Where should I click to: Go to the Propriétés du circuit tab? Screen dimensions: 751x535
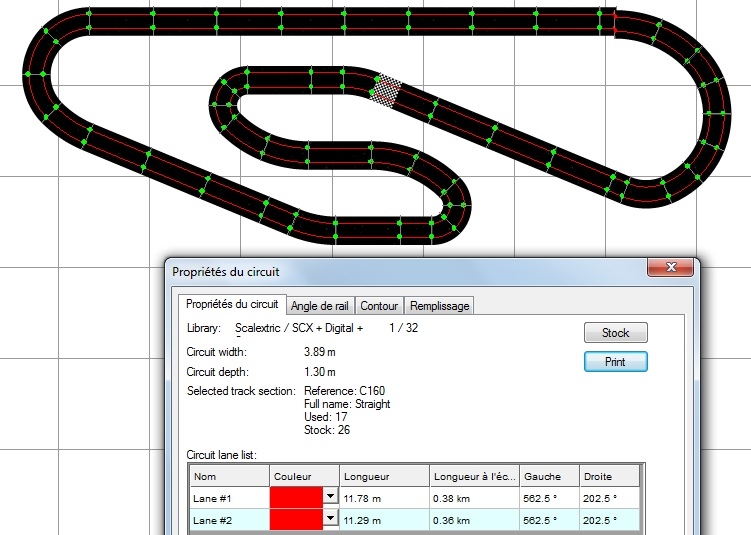pos(232,304)
